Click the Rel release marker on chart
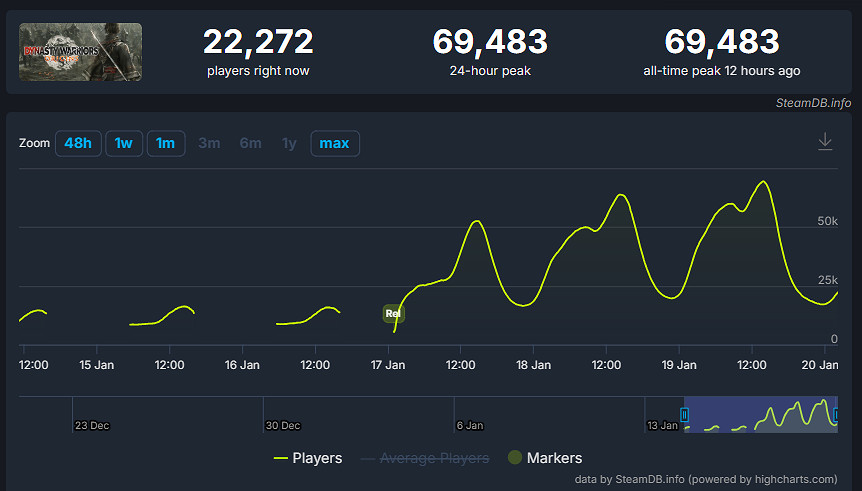The image size is (862, 491). (x=393, y=314)
